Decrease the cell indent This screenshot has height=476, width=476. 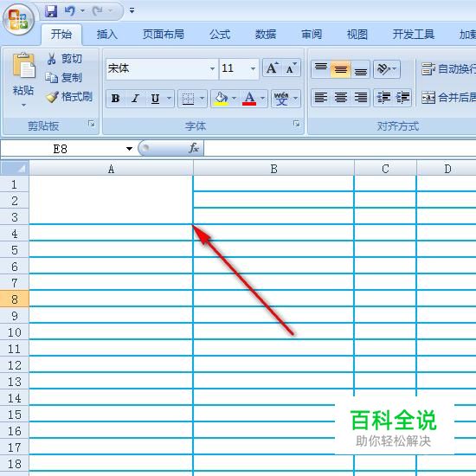point(383,98)
